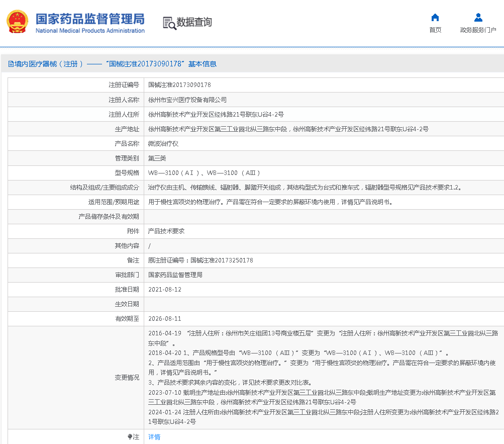Screen dimensions: 504x444
Task: Select the 微波治疗仪 product name
Action: [x=163, y=143]
